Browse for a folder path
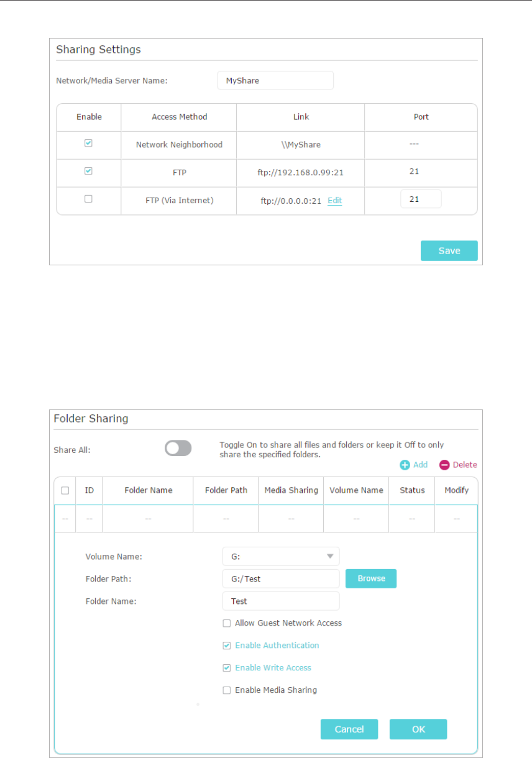Image resolution: width=532 pixels, height=758 pixels. coord(371,578)
